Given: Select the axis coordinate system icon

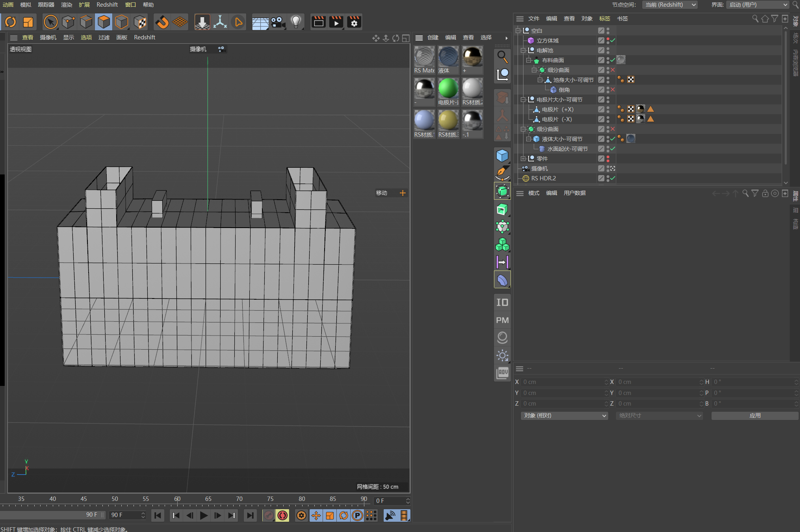Looking at the screenshot, I should point(220,22).
